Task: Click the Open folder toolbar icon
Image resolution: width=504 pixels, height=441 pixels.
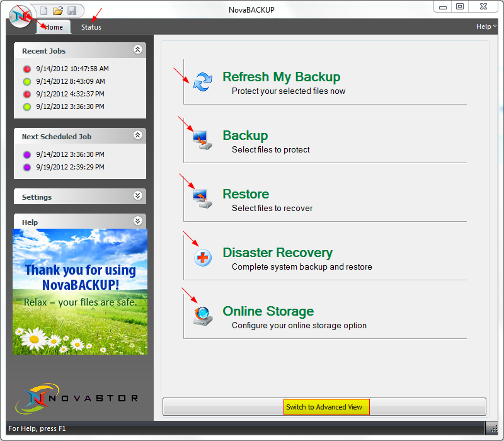Action: tap(58, 11)
